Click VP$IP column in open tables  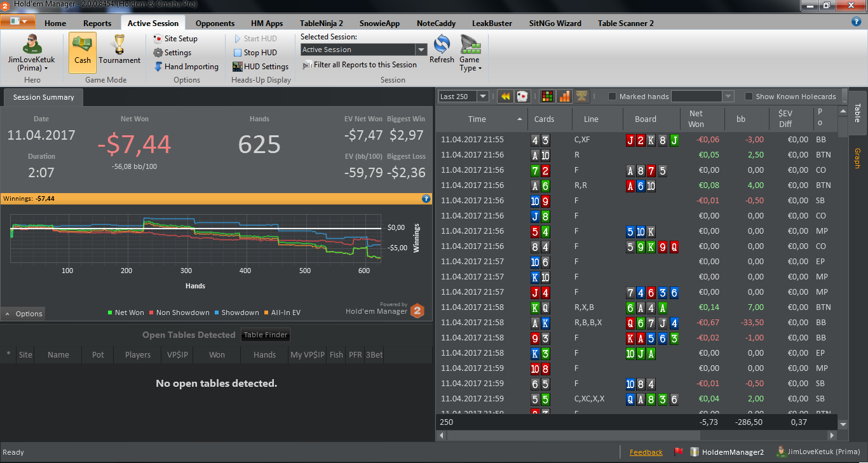(177, 355)
